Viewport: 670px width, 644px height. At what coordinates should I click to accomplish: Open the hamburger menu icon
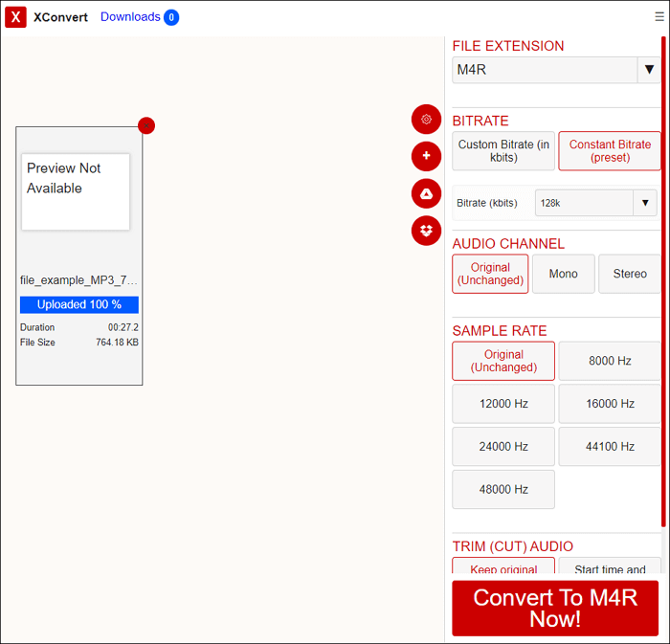point(659,17)
